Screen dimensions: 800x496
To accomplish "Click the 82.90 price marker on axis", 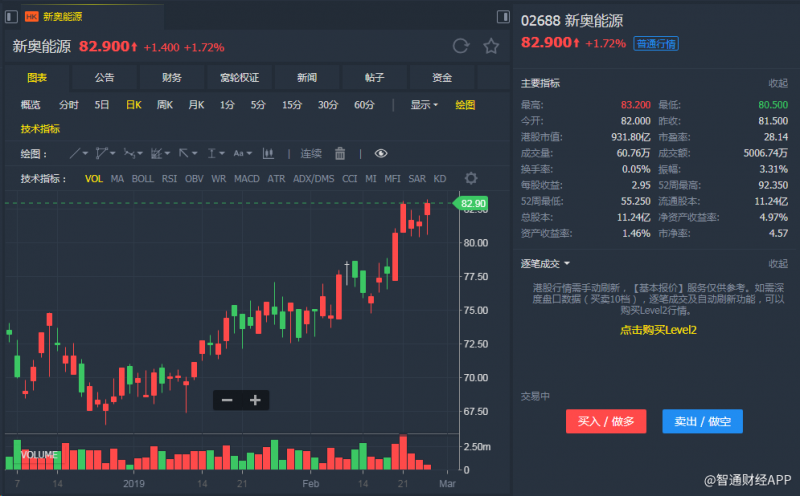I will 472,204.
